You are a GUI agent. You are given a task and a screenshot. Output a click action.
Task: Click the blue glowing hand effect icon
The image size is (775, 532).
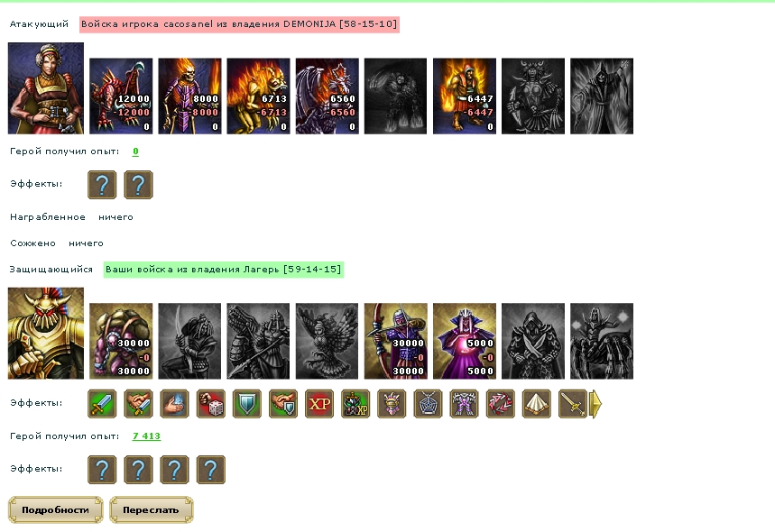point(174,404)
